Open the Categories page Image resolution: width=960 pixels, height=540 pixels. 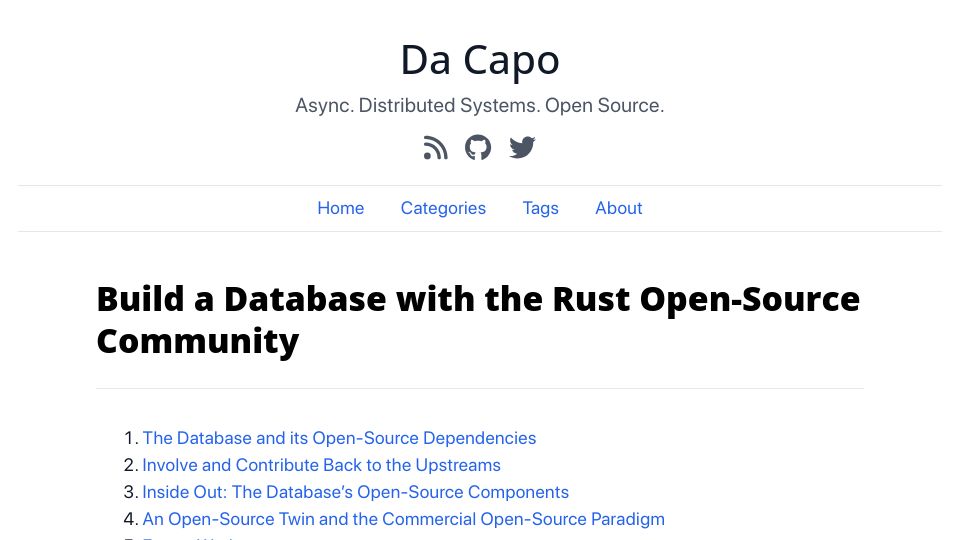click(x=443, y=208)
